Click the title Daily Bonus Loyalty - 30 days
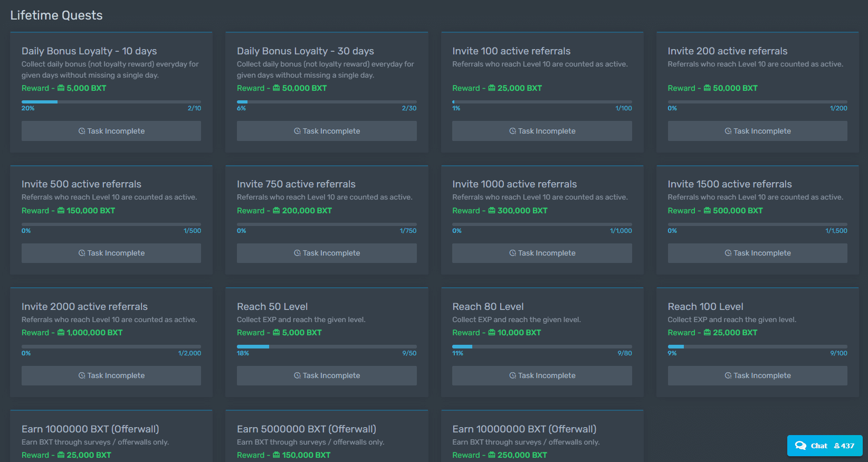868x462 pixels. pos(306,51)
